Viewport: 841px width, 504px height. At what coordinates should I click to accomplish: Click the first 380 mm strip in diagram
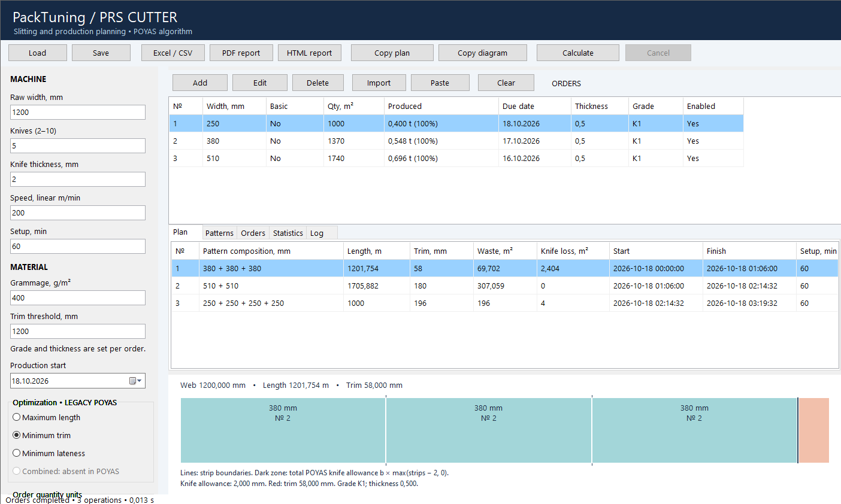(283, 430)
